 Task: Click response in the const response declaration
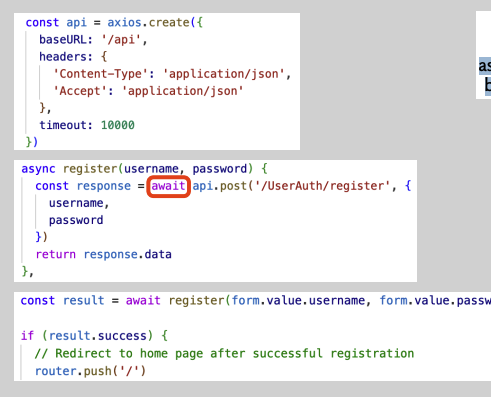tap(104, 186)
